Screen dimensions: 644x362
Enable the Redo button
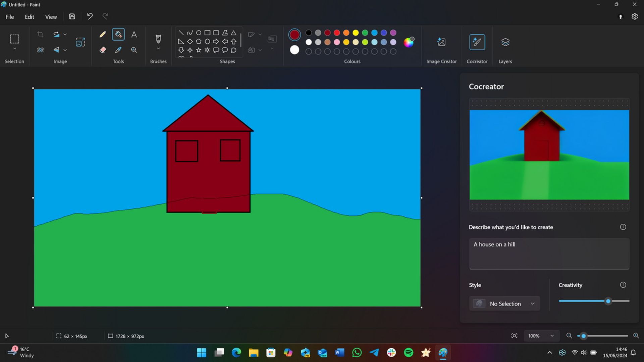tap(106, 16)
